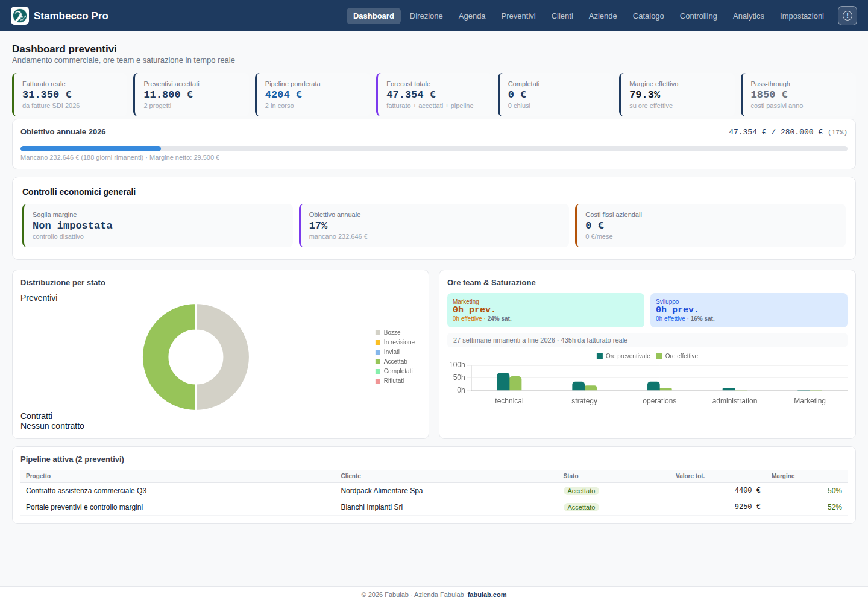Toggle the Ore effettive legend entry
This screenshot has height=603, width=868.
click(677, 356)
